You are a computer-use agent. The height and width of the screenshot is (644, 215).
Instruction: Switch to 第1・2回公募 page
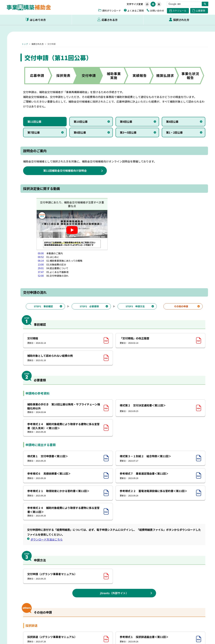[184, 133]
